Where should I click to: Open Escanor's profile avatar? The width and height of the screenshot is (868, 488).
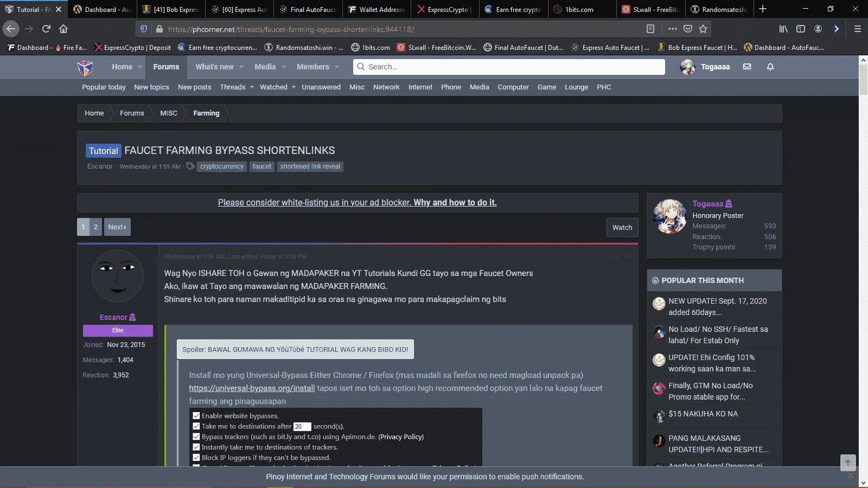click(118, 276)
